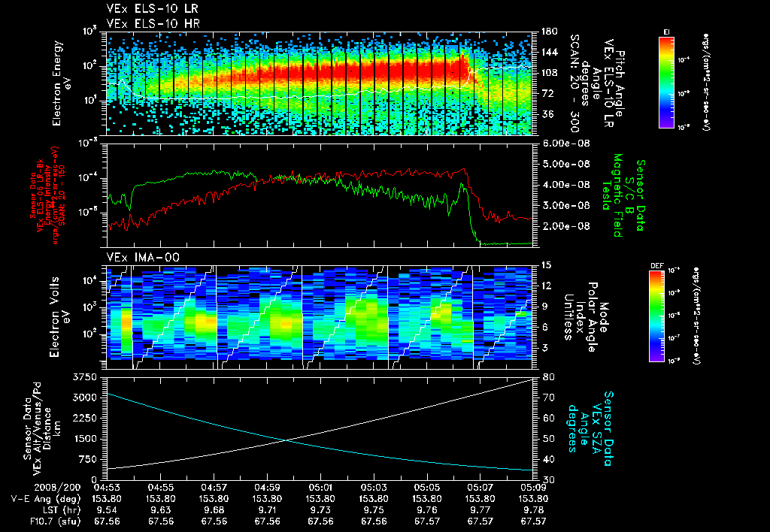Screen dimensions: 770x532
Task: Click the magnetic field tick '6.00e-08'
Action: 565,144
